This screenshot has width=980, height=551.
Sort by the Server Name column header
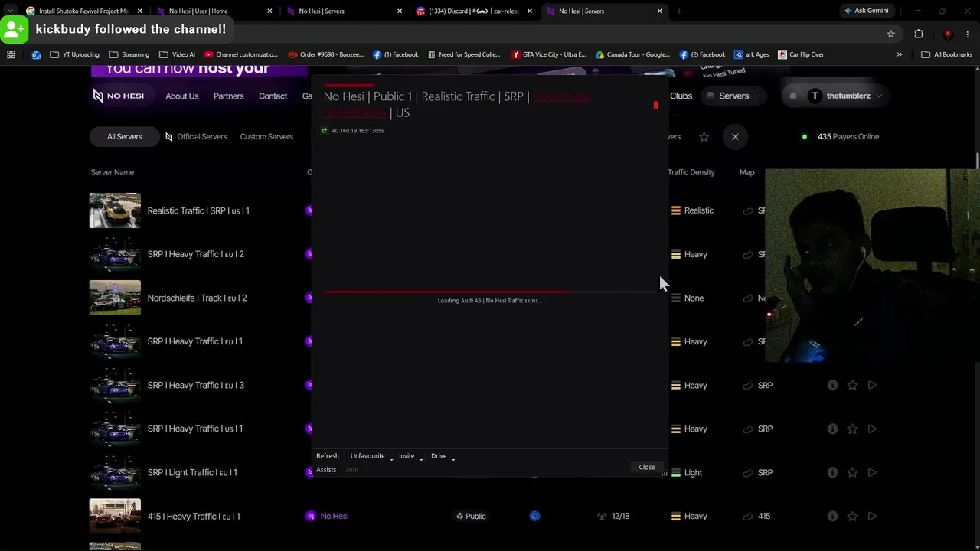point(113,172)
